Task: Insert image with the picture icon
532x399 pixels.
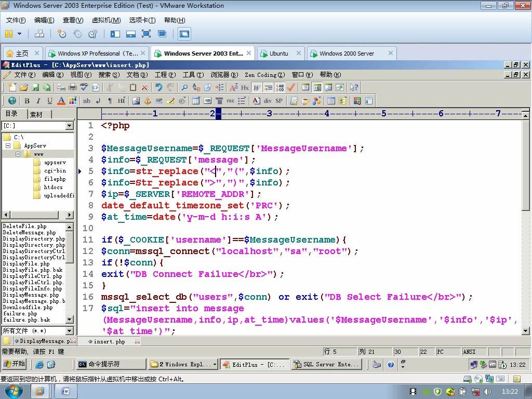Action: pos(136,101)
